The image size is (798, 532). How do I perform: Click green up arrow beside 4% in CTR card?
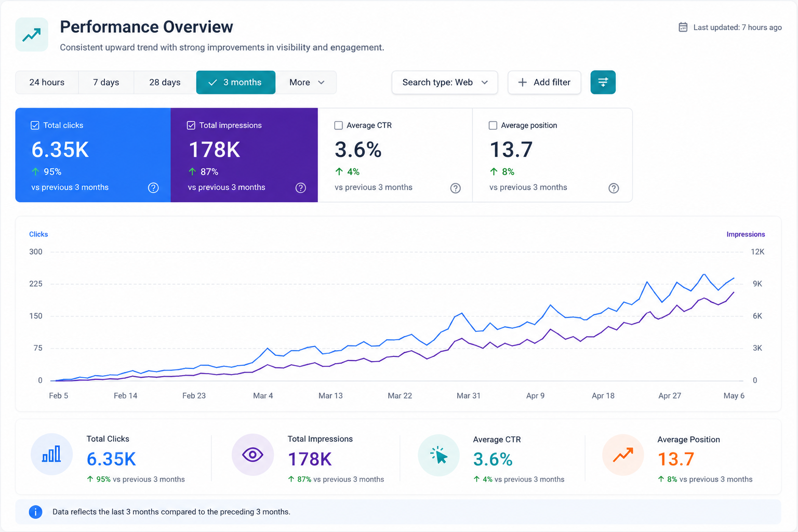tap(339, 171)
